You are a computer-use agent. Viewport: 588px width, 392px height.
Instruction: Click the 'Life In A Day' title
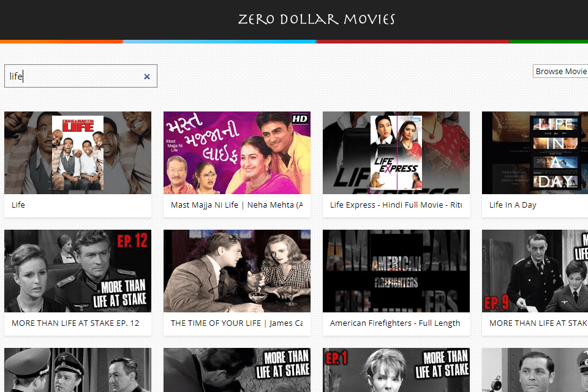click(513, 205)
